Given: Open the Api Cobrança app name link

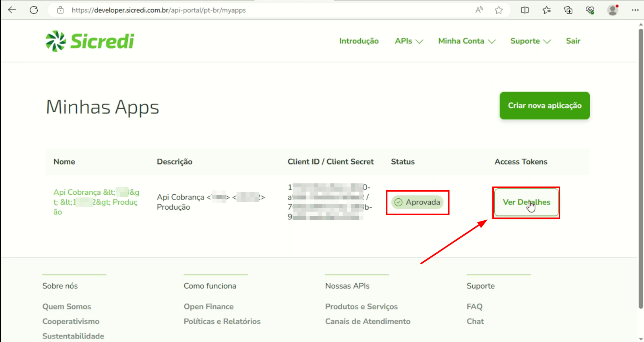Looking at the screenshot, I should click(x=96, y=202).
